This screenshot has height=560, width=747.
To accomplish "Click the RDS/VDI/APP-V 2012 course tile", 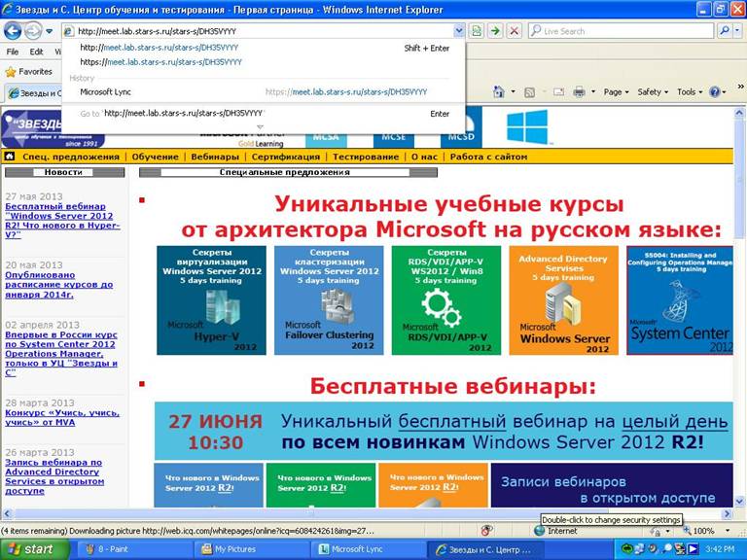I will 446,300.
